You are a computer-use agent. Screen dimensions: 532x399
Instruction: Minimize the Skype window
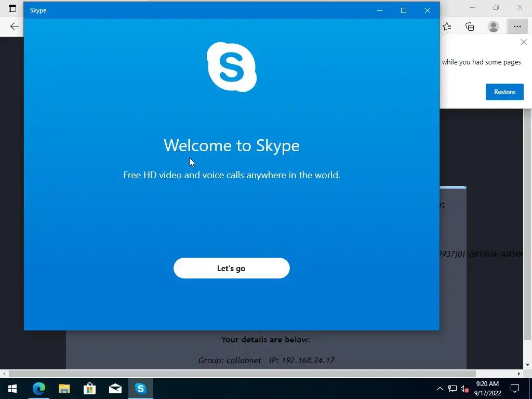coord(380,10)
